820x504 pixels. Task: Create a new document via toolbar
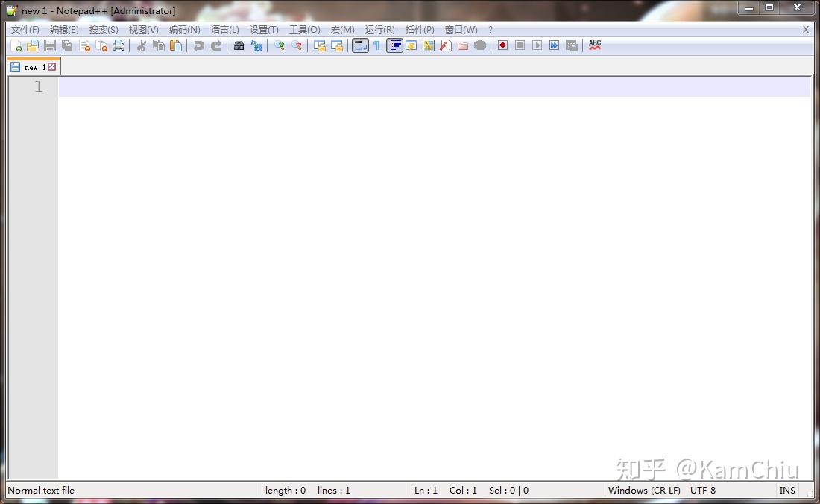16,45
